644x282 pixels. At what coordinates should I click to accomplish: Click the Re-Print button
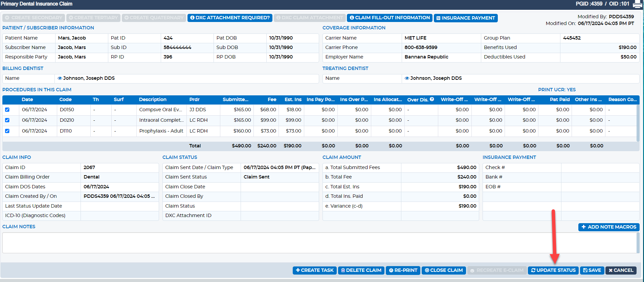click(403, 270)
